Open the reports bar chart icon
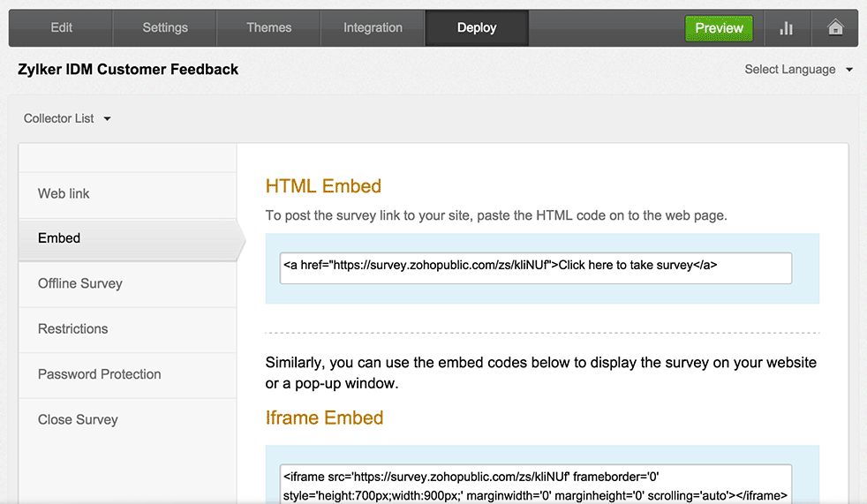The width and height of the screenshot is (867, 504). tap(787, 28)
